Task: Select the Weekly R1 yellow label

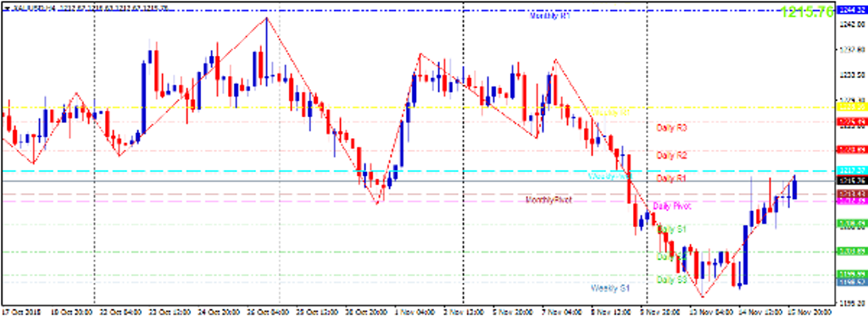Action: pyautogui.click(x=610, y=113)
